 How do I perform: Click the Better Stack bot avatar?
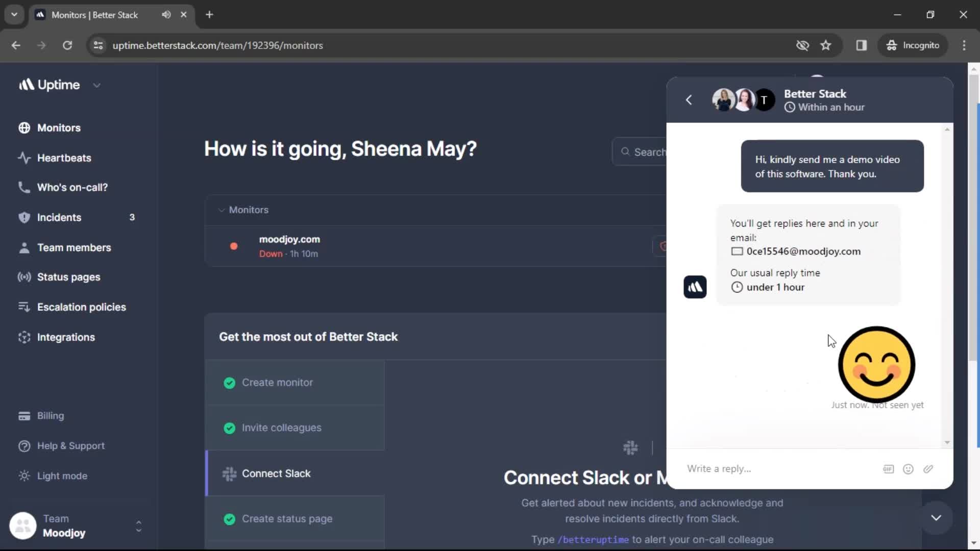tap(695, 287)
